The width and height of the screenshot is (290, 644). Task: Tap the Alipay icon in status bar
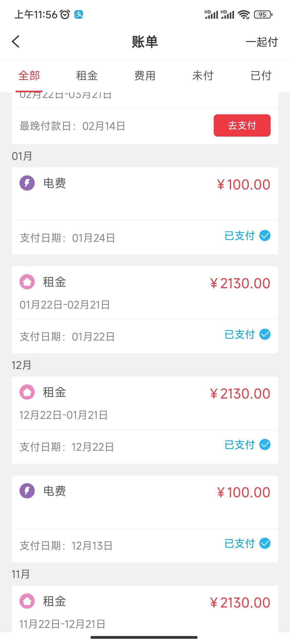pyautogui.click(x=79, y=14)
